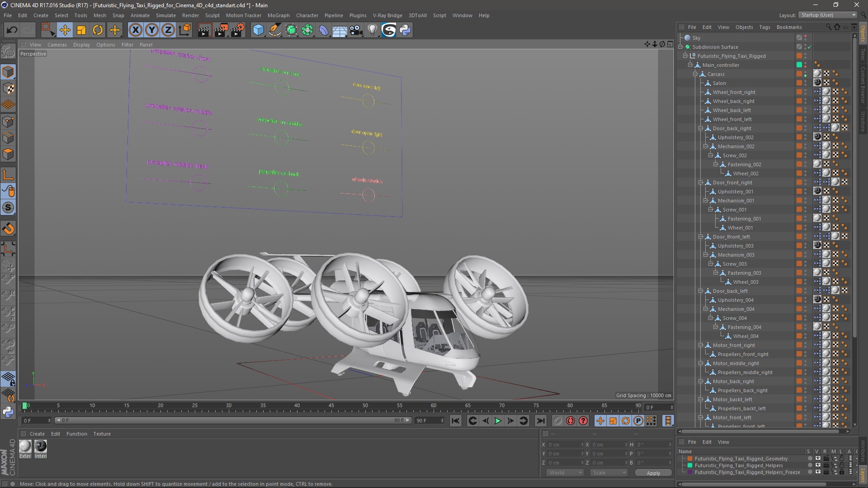Open the World coordinate dropdown
This screenshot has height=488, width=868.
pyautogui.click(x=565, y=473)
